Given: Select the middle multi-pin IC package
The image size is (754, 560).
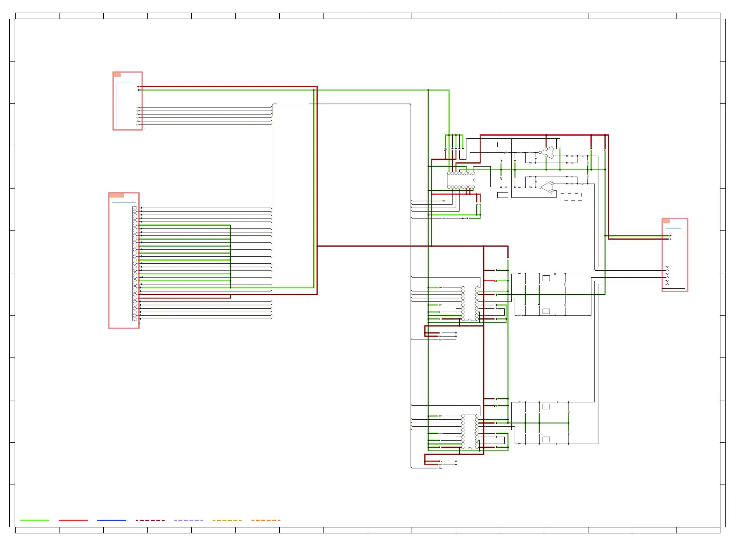Looking at the screenshot, I should pos(470,303).
